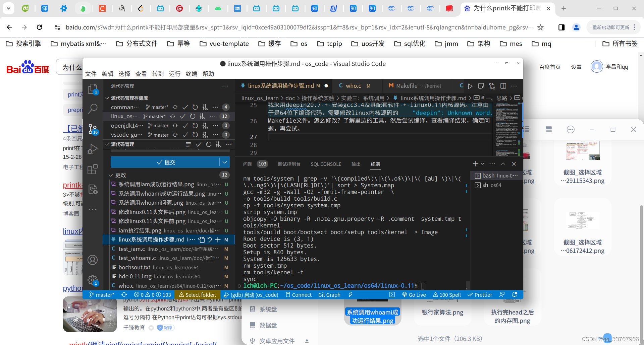Open Source Control view with badge 16
Image resolution: width=644 pixels, height=345 pixels.
pyautogui.click(x=93, y=129)
